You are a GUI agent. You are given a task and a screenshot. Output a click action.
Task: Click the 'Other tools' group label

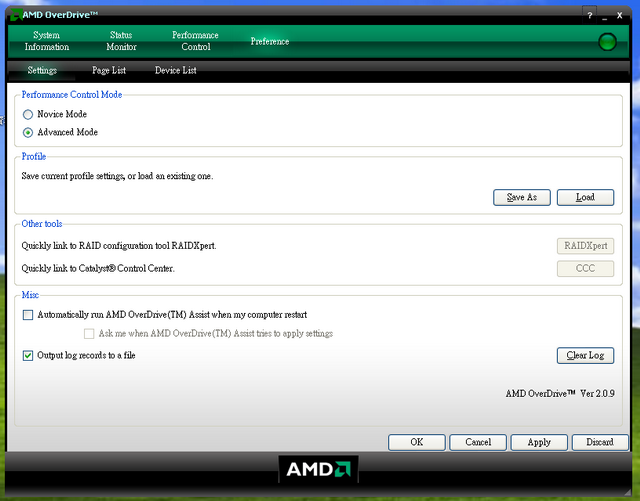coord(42,224)
